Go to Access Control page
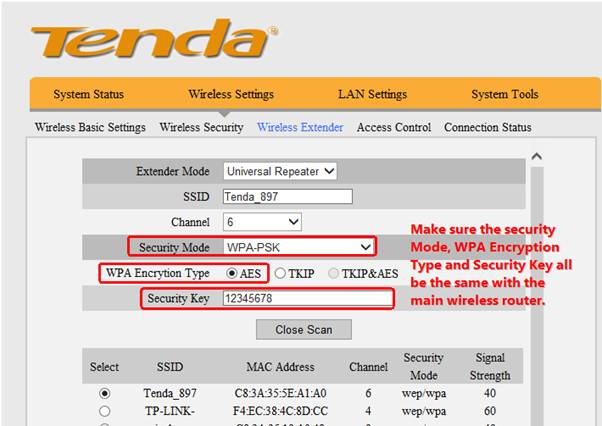 point(393,127)
